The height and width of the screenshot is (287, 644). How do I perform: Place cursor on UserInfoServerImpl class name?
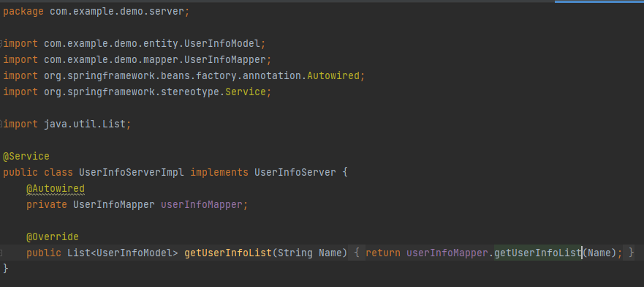point(132,172)
